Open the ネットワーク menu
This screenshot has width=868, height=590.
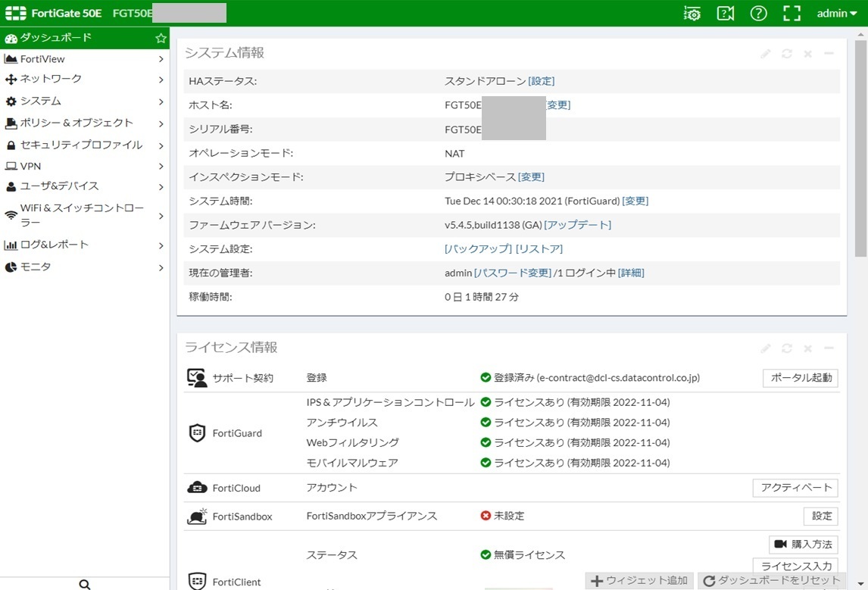(85, 79)
